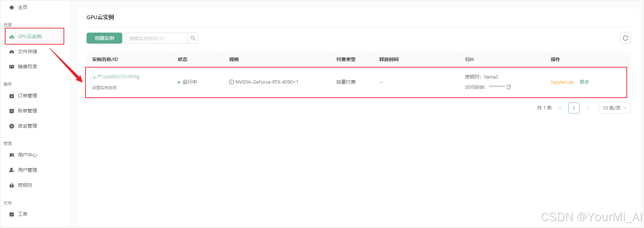Open the 10 条/页 page size dropdown

tap(614, 108)
